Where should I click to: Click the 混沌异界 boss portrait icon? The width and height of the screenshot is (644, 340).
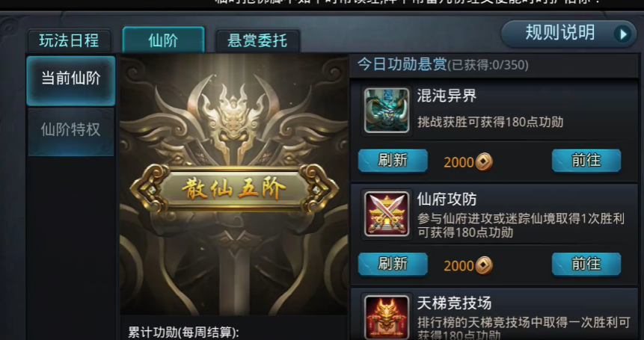387,111
